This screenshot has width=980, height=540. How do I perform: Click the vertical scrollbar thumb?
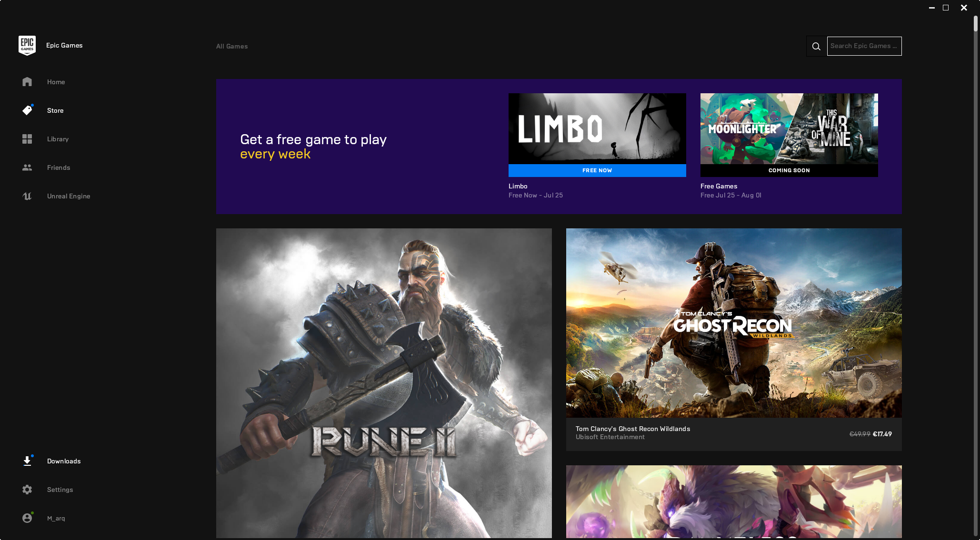tap(976, 24)
